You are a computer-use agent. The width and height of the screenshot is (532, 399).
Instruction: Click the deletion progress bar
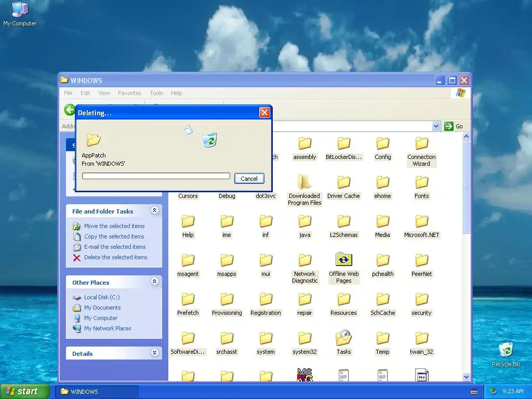tap(156, 176)
